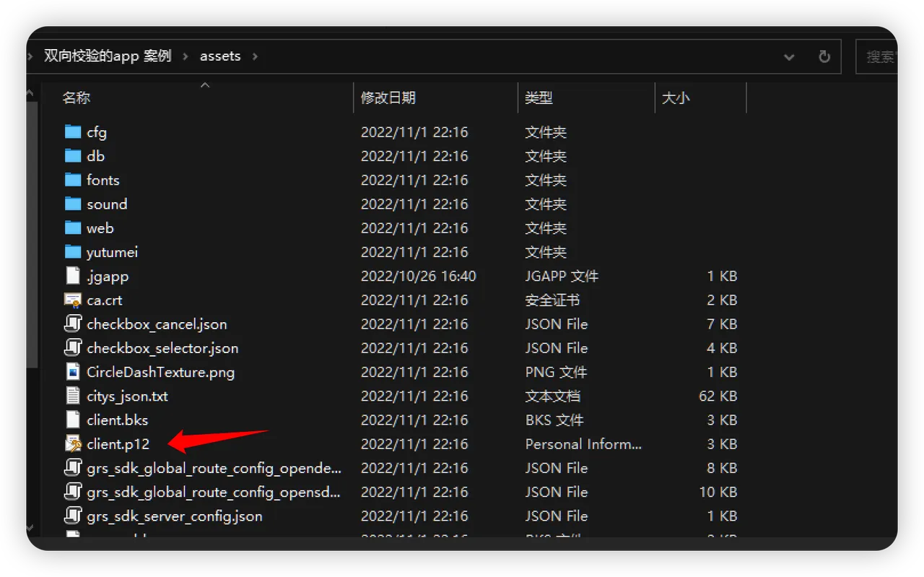The image size is (924, 577).
Task: Go to 双向校验的app 案例 breadcrumb folder
Action: tap(108, 56)
